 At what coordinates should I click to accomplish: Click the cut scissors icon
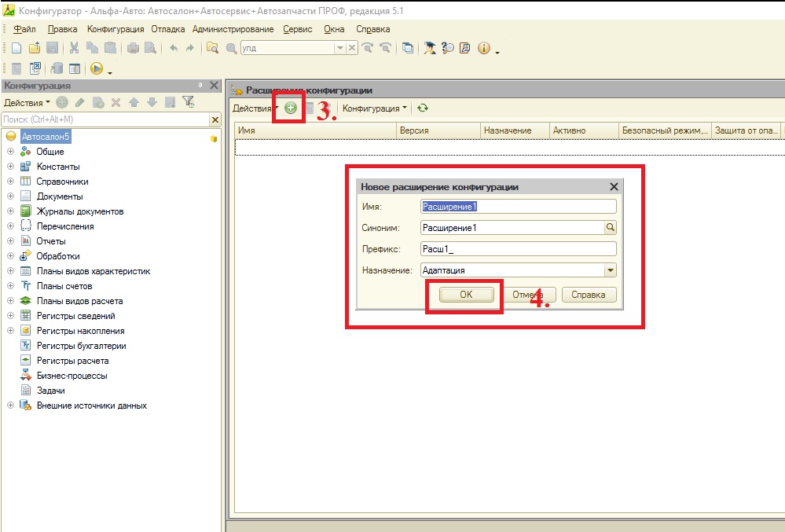tap(75, 49)
